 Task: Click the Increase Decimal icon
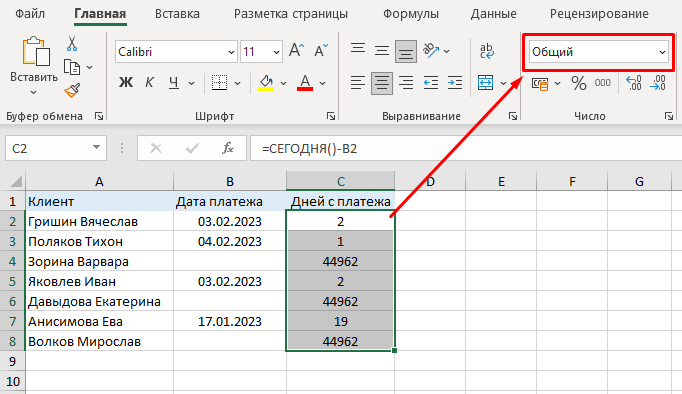point(633,83)
